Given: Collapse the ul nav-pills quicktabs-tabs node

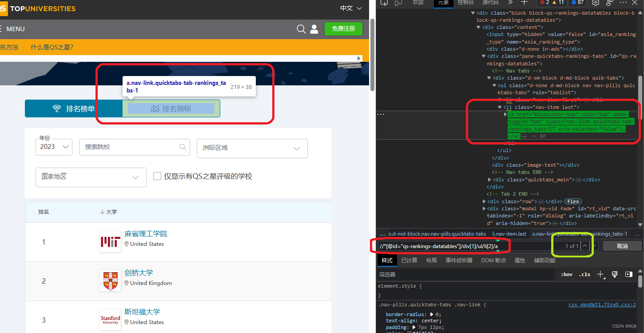Looking at the screenshot, I should [494, 85].
